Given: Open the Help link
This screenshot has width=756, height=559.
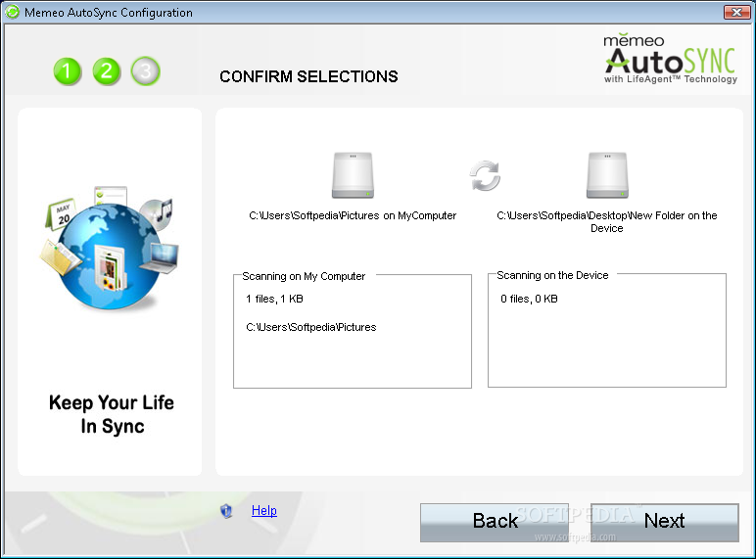Looking at the screenshot, I should click(264, 510).
